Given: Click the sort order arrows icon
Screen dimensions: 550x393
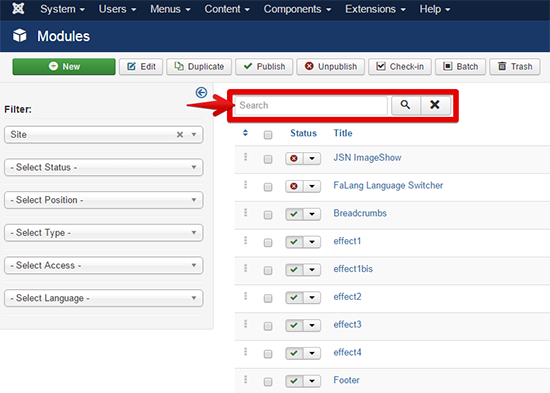Looking at the screenshot, I should [x=246, y=133].
